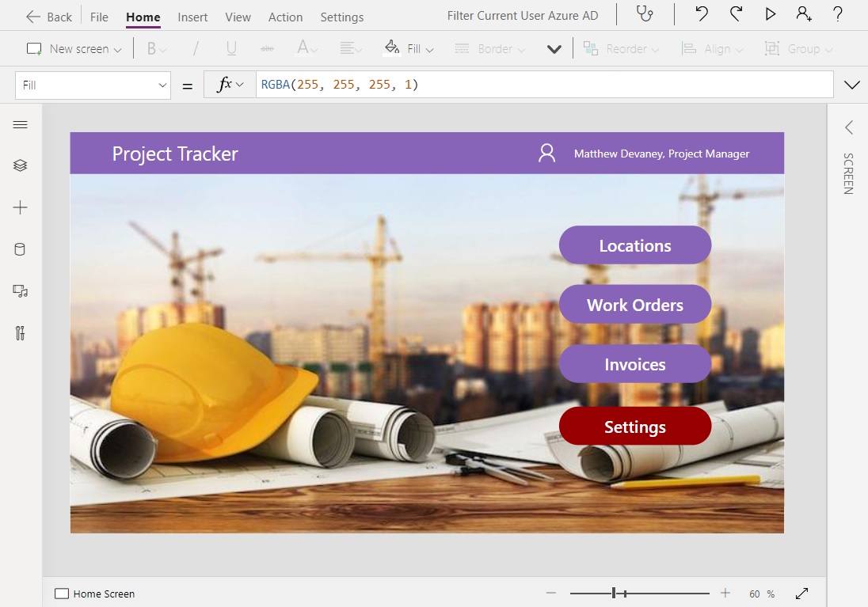Screen dimensions: 868x607
Task: Open the Insert pane from the left rail
Action: [x=20, y=207]
